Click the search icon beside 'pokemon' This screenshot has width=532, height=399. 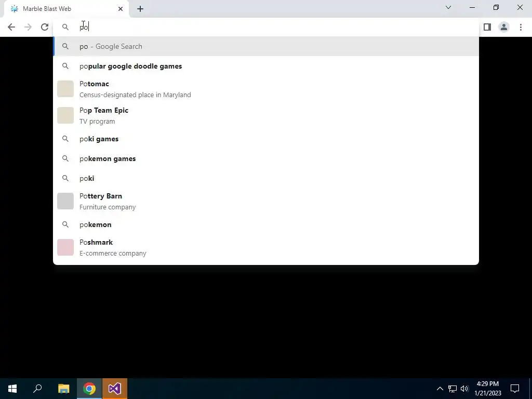point(65,224)
